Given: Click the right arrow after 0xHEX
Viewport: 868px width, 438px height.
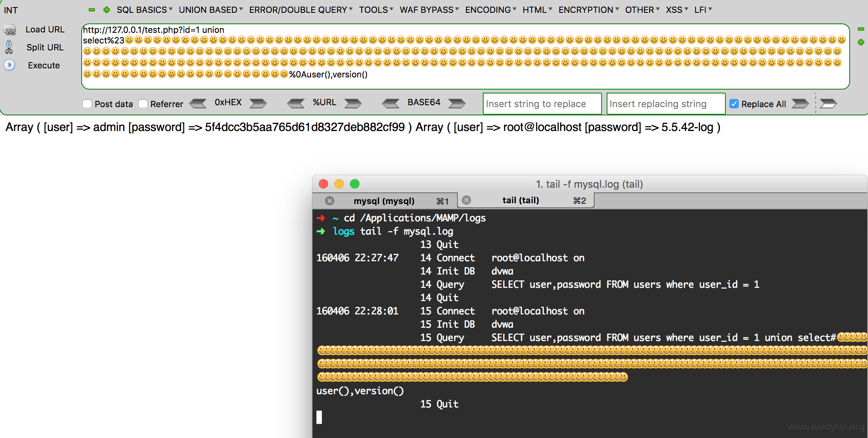Looking at the screenshot, I should click(258, 103).
